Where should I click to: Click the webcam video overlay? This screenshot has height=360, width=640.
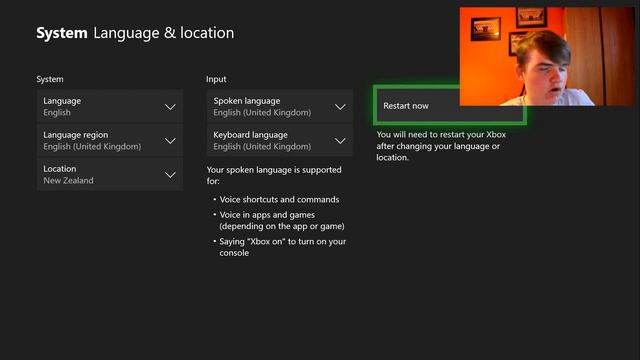pos(547,56)
